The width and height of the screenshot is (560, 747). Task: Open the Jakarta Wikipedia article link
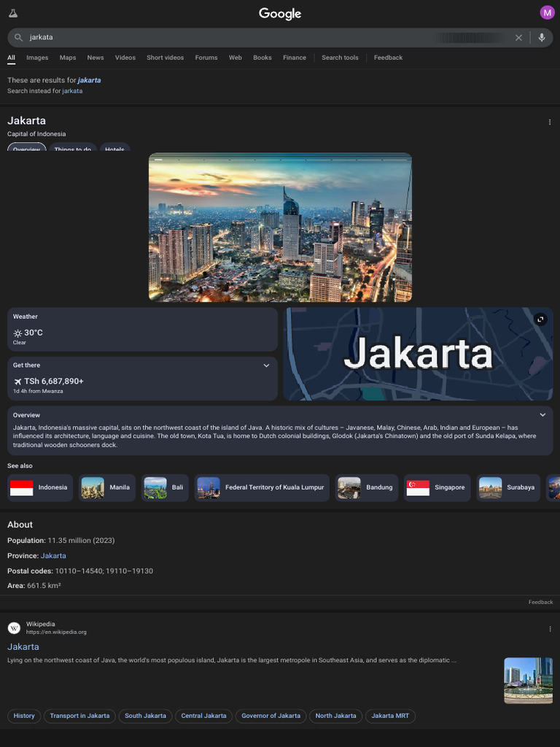pyautogui.click(x=23, y=647)
